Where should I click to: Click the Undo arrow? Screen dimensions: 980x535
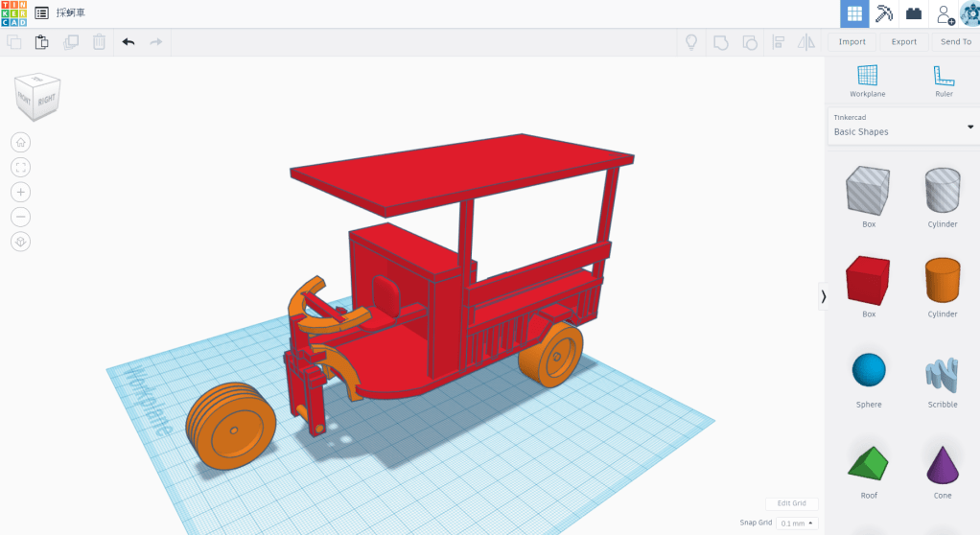(x=128, y=42)
